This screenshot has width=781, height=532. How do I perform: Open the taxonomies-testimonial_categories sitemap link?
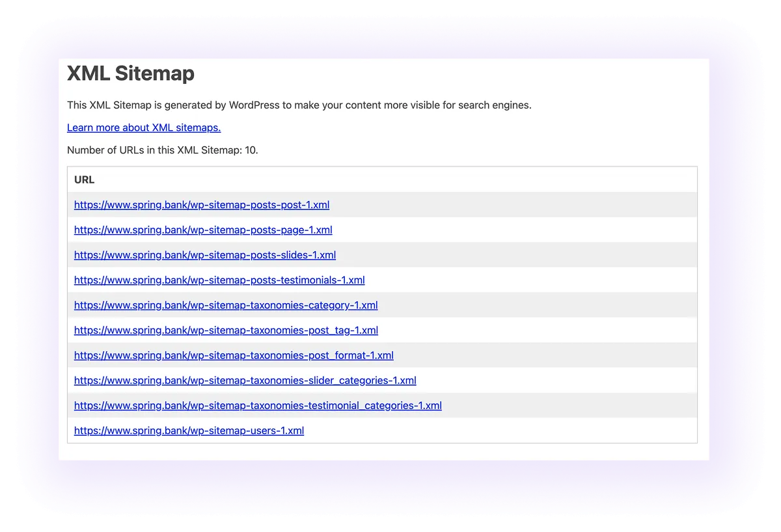coord(258,405)
